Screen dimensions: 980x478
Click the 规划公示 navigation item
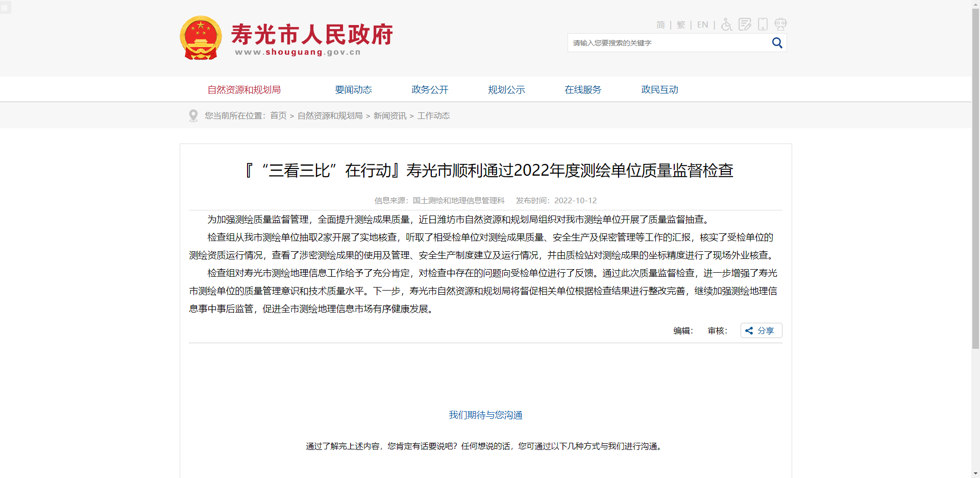tap(507, 89)
